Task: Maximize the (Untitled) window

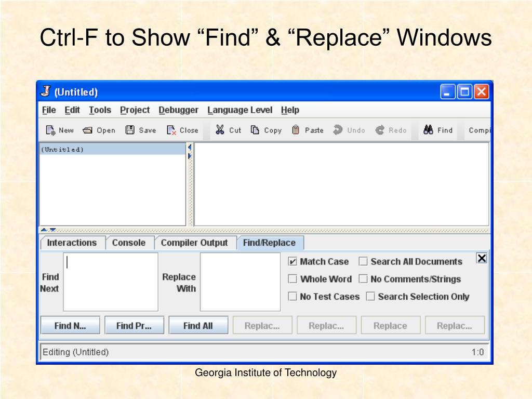Action: click(x=464, y=91)
